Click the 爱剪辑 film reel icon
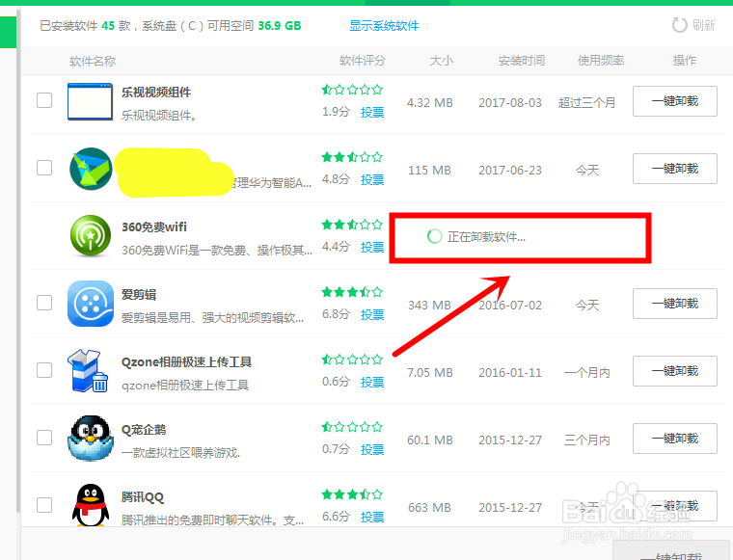733x560 pixels. (91, 304)
